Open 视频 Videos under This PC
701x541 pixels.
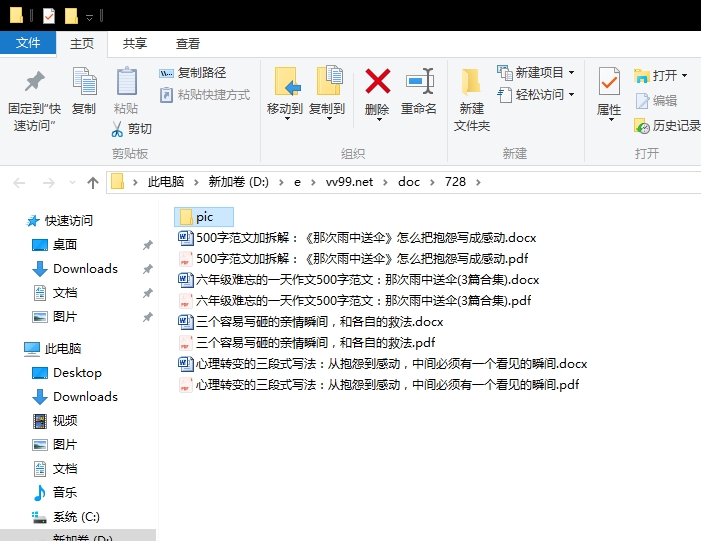[x=55, y=421]
